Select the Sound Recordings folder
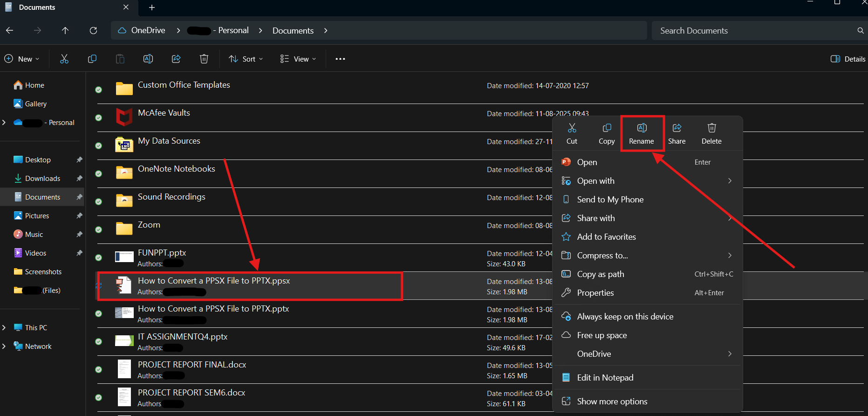The width and height of the screenshot is (868, 416). [x=171, y=197]
